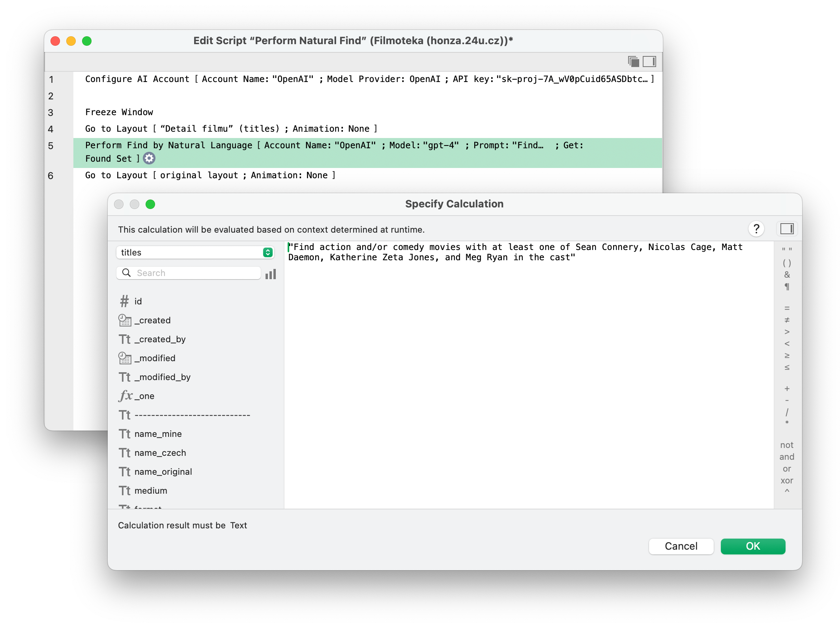The image size is (840, 623).
Task: Toggle the Specify Calculation functions pane icon
Action: coord(787,229)
